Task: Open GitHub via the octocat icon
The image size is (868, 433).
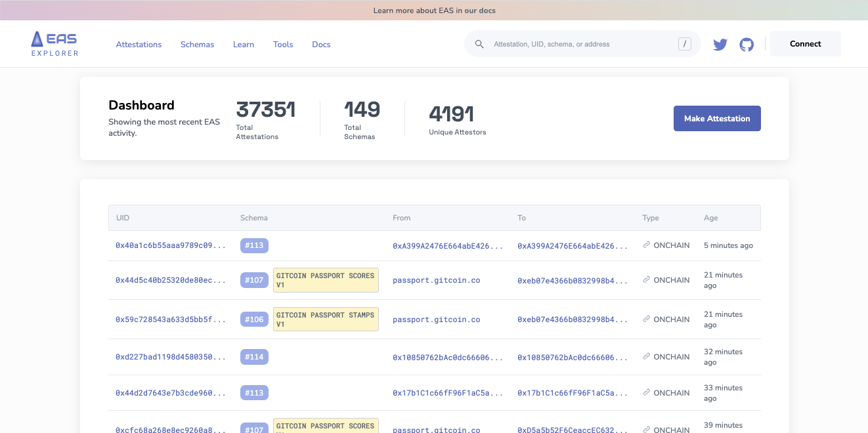Action: [x=747, y=44]
